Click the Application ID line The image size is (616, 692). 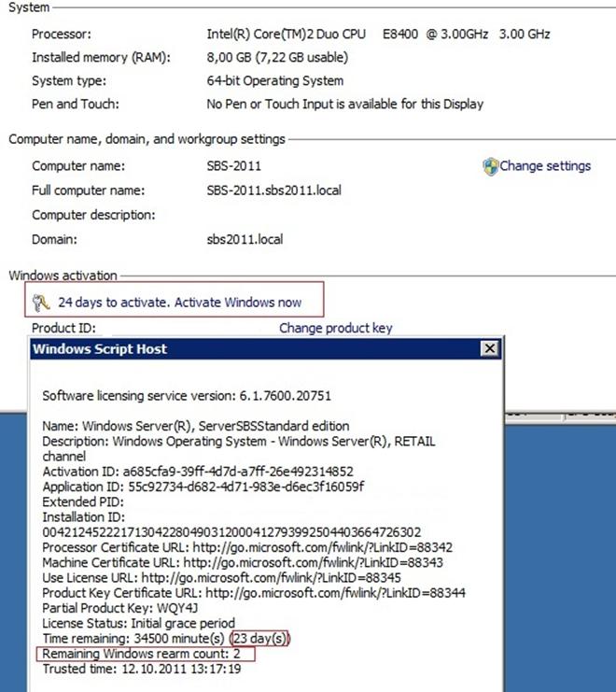203,487
